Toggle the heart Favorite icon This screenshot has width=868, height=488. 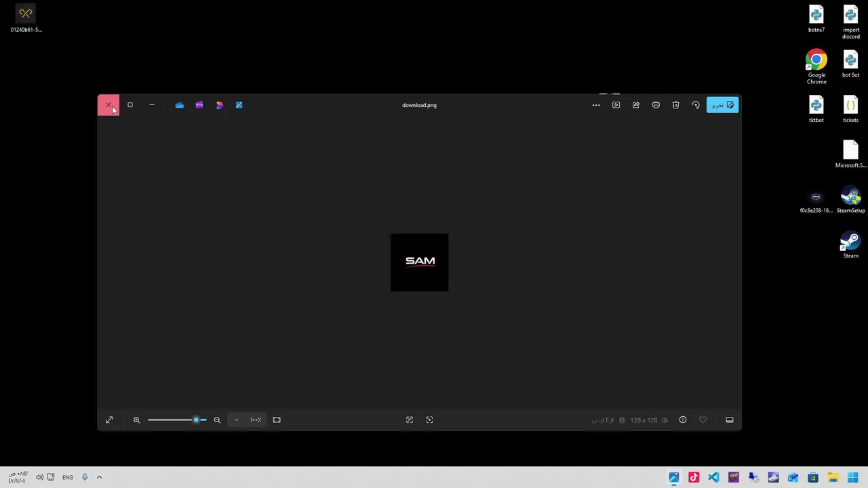(x=703, y=420)
